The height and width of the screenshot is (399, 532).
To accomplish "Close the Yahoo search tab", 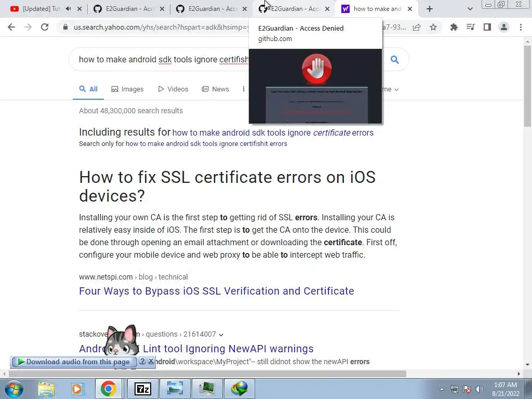I will click(410, 9).
